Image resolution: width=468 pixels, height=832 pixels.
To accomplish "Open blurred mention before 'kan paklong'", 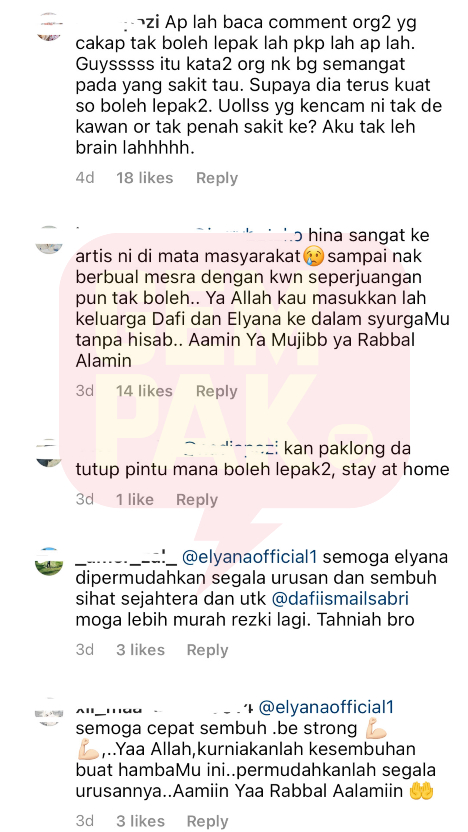I will pyautogui.click(x=231, y=447).
